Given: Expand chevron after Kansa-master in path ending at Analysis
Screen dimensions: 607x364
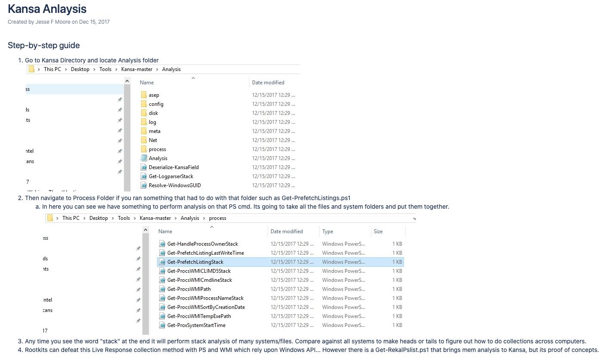Looking at the screenshot, I should (x=157, y=69).
